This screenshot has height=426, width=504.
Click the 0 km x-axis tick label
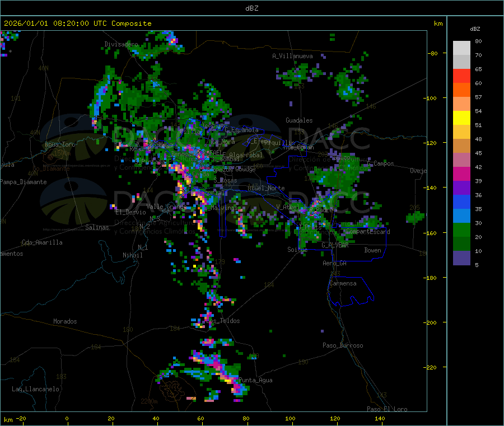coord(67,418)
